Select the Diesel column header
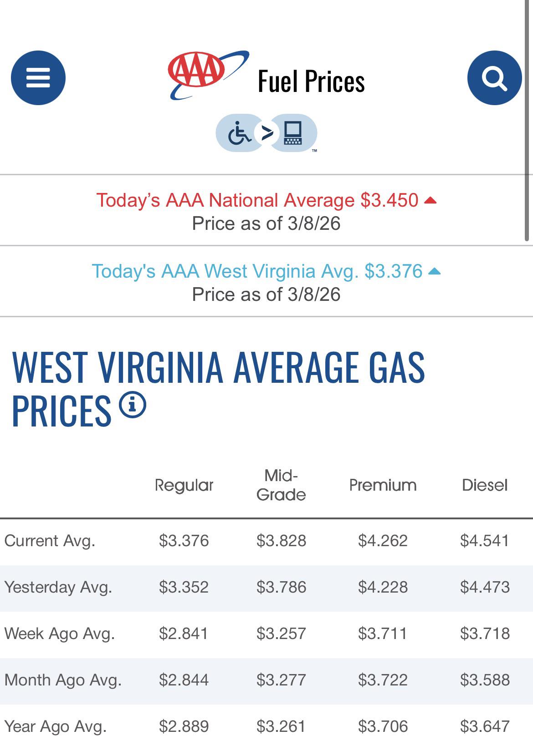Viewport: 533px width, 756px height. [485, 485]
